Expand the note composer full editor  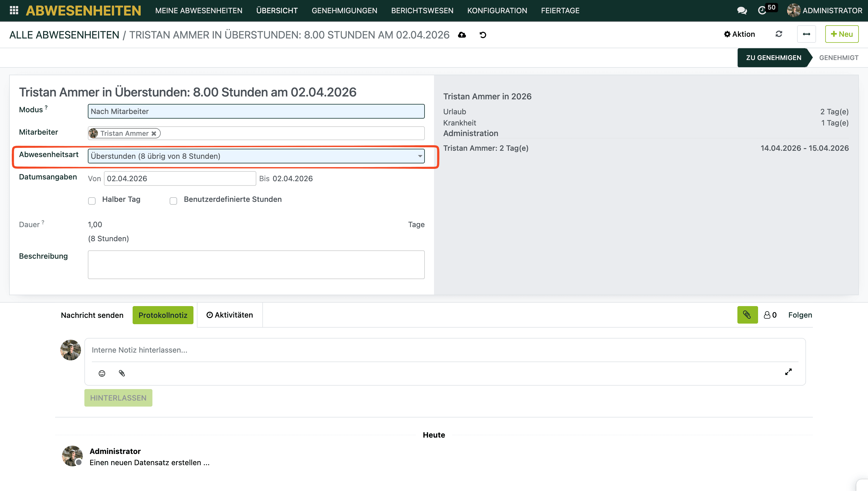tap(788, 372)
